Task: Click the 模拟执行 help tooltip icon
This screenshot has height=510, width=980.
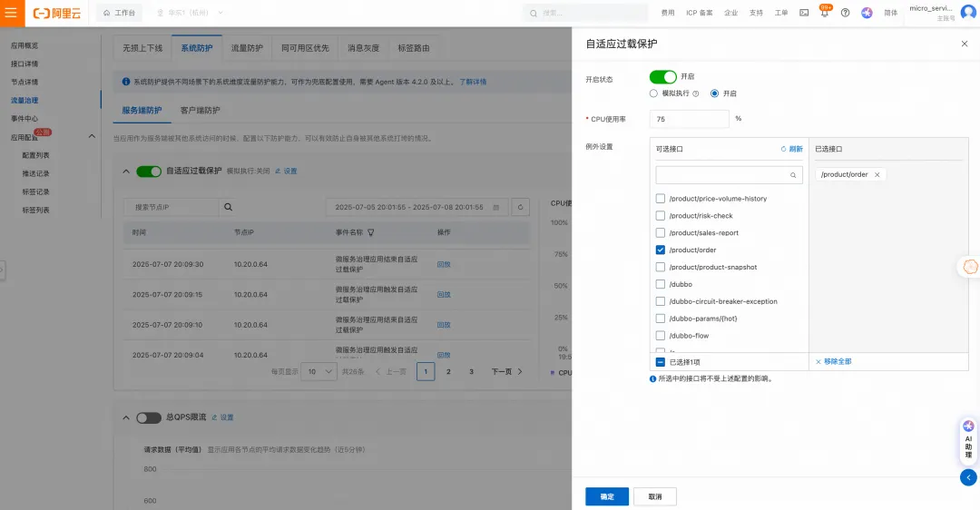Action: click(x=696, y=93)
